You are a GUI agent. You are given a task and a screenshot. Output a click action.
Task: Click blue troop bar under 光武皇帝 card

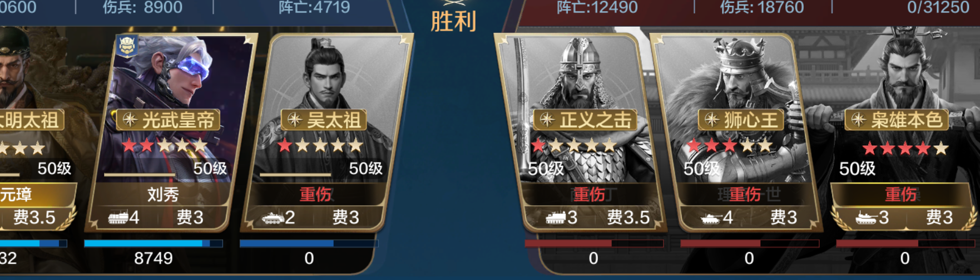(x=154, y=243)
